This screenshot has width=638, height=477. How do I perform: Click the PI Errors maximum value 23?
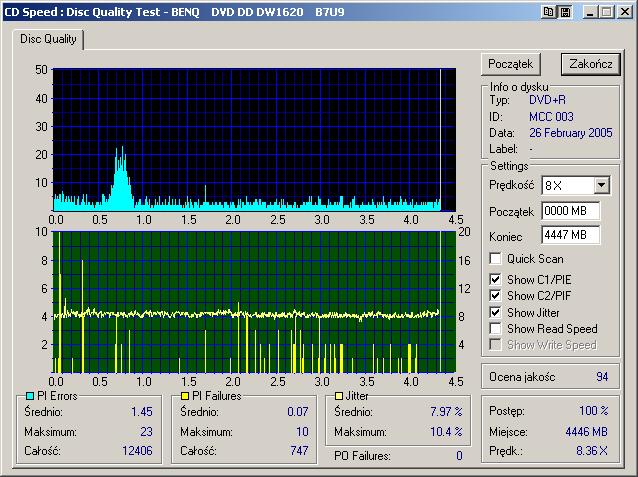pos(146,431)
